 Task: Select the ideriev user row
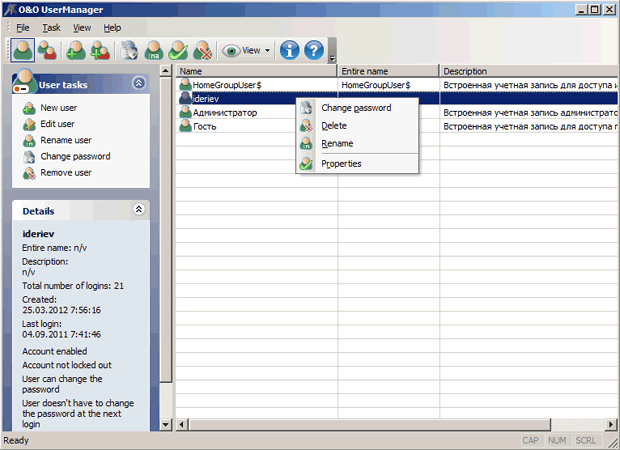[397, 98]
